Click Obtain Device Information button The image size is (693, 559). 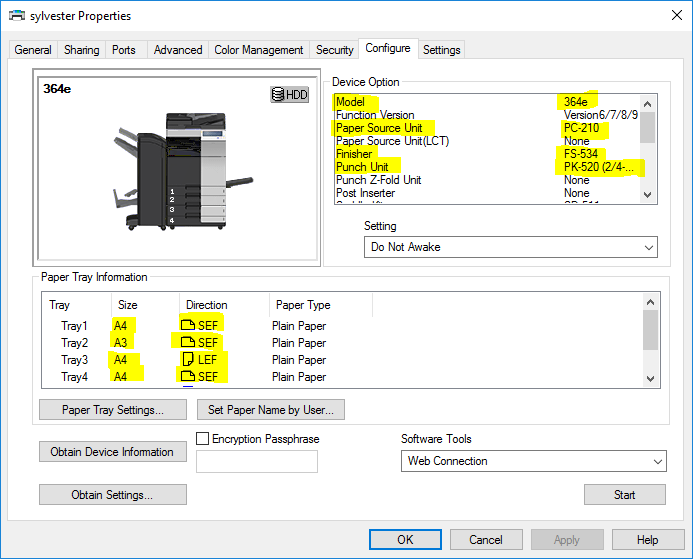tap(113, 452)
